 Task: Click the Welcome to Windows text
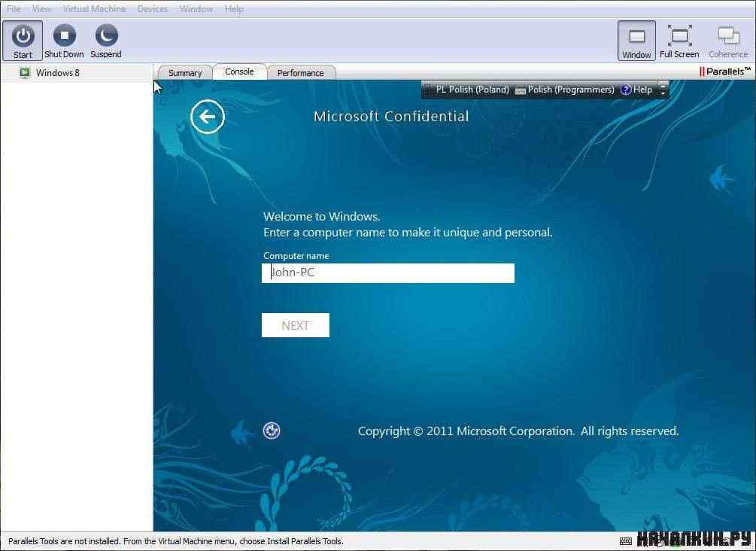coord(322,216)
